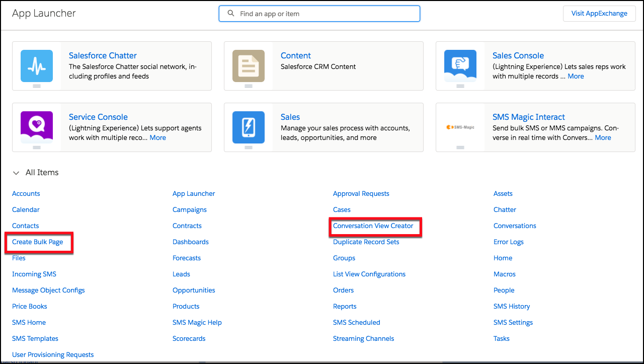
Task: Open the Calendar item
Action: click(x=26, y=210)
